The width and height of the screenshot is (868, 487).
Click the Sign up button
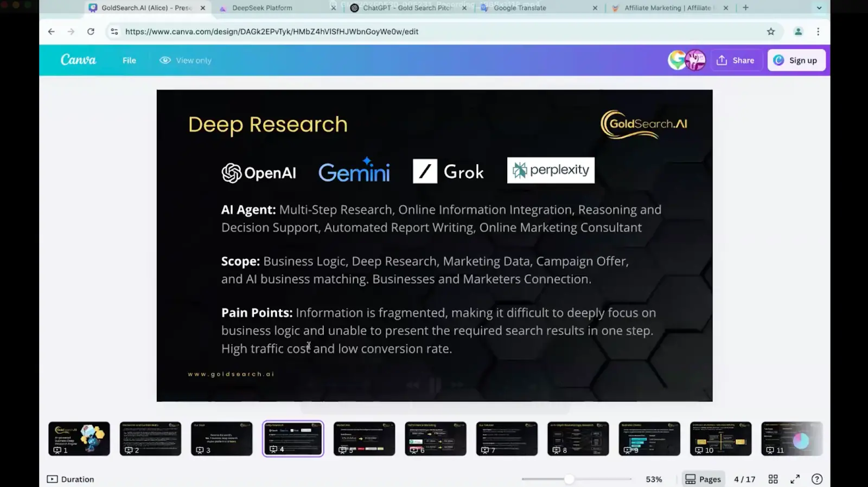pyautogui.click(x=796, y=60)
